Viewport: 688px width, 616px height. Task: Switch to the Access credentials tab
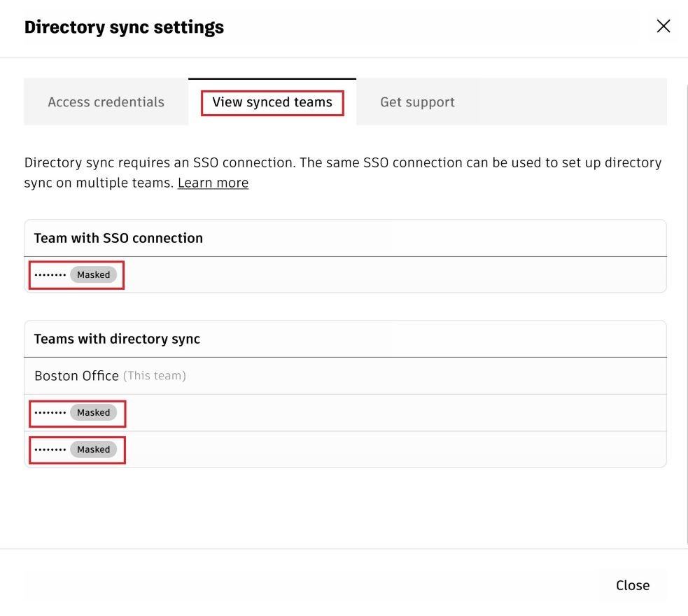coord(106,102)
